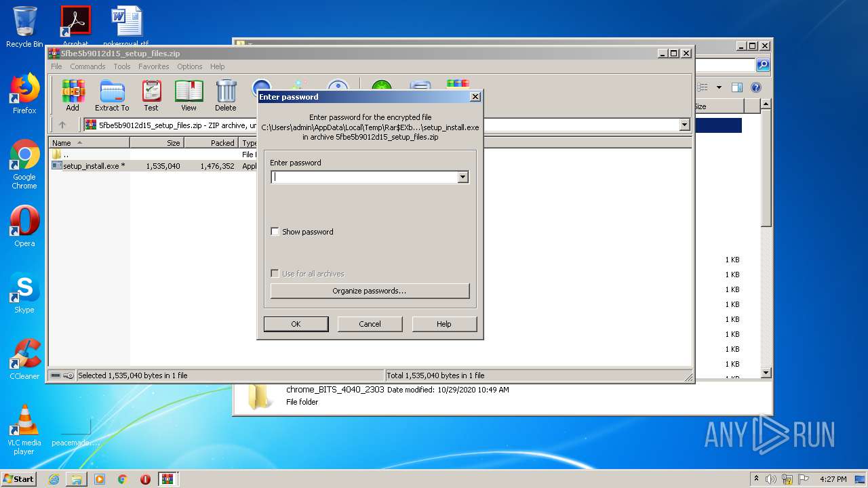Click the Extract To toolbar icon
The height and width of the screenshot is (488, 868).
pyautogui.click(x=112, y=96)
